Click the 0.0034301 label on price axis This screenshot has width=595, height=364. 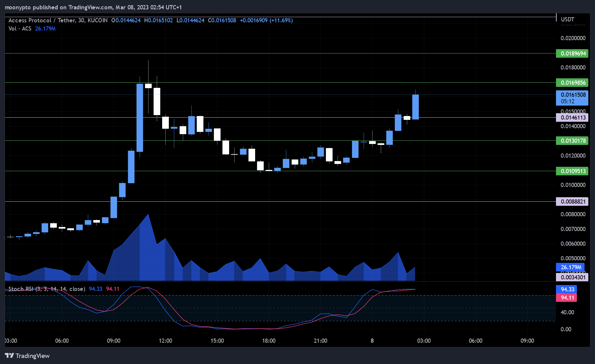[572, 277]
